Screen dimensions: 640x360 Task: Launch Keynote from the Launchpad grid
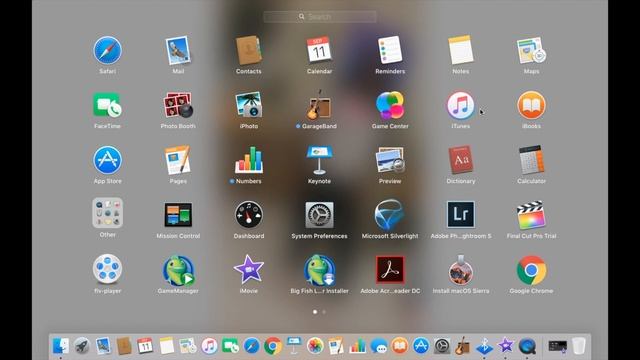tap(319, 160)
